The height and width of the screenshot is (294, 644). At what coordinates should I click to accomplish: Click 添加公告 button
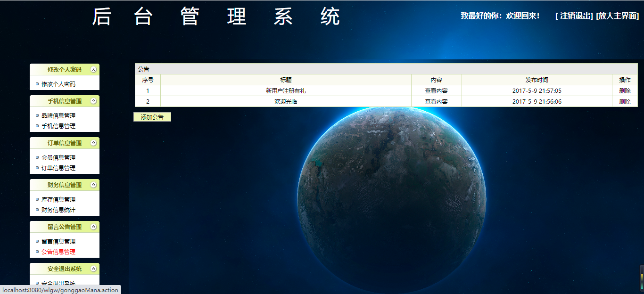click(152, 117)
